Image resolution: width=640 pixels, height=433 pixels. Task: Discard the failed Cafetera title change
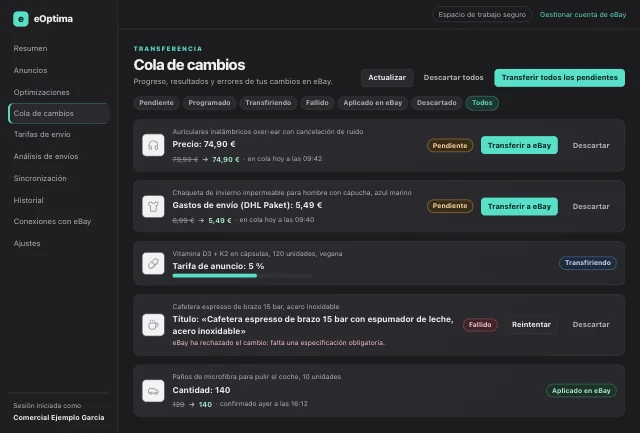pos(591,324)
